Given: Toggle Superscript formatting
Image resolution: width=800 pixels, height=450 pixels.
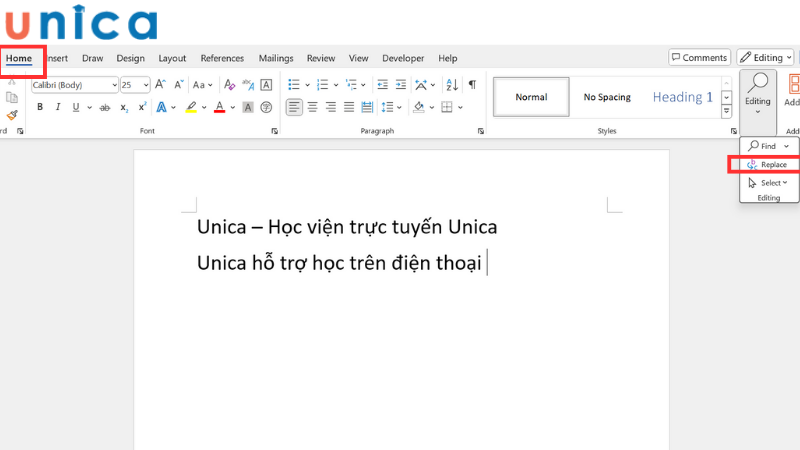Looking at the screenshot, I should pos(142,107).
